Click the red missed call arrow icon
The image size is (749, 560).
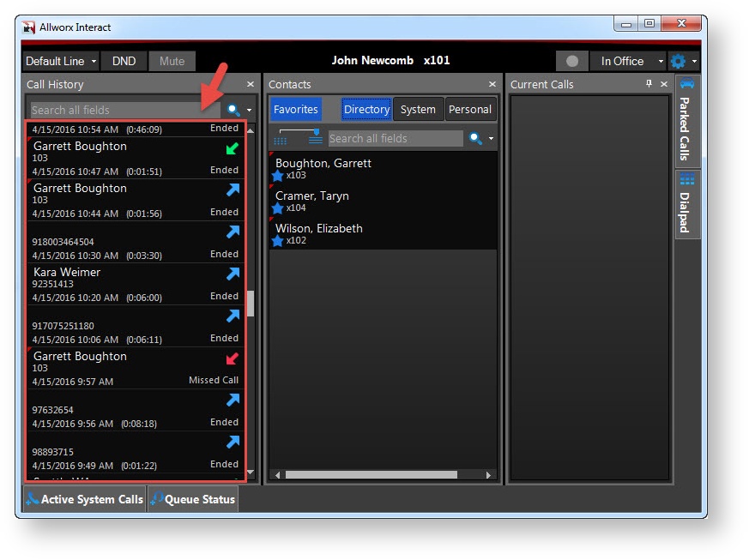tap(232, 358)
